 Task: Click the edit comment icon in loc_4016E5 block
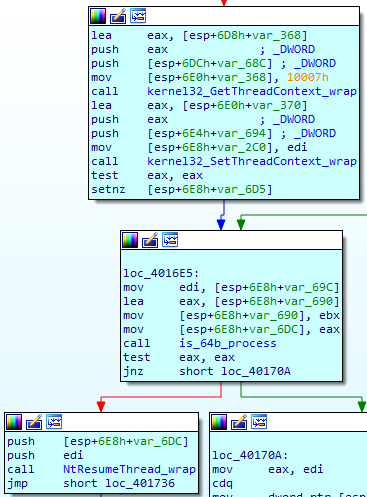point(150,240)
